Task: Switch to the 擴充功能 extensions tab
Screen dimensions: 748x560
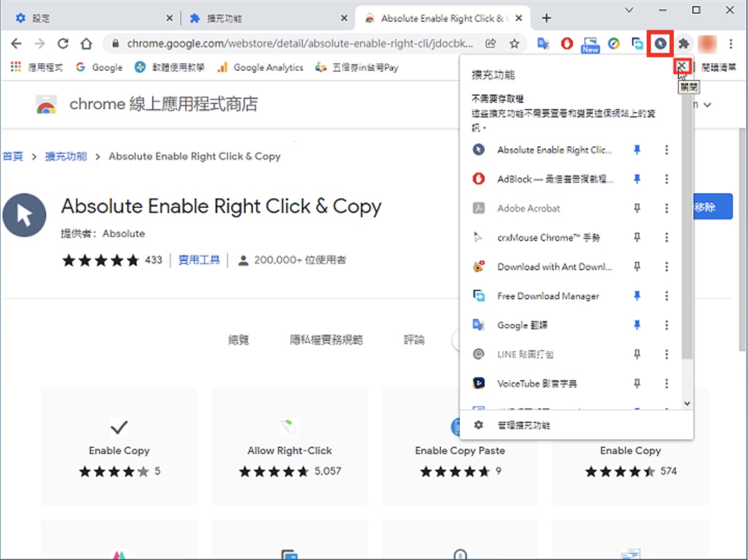Action: [268, 18]
